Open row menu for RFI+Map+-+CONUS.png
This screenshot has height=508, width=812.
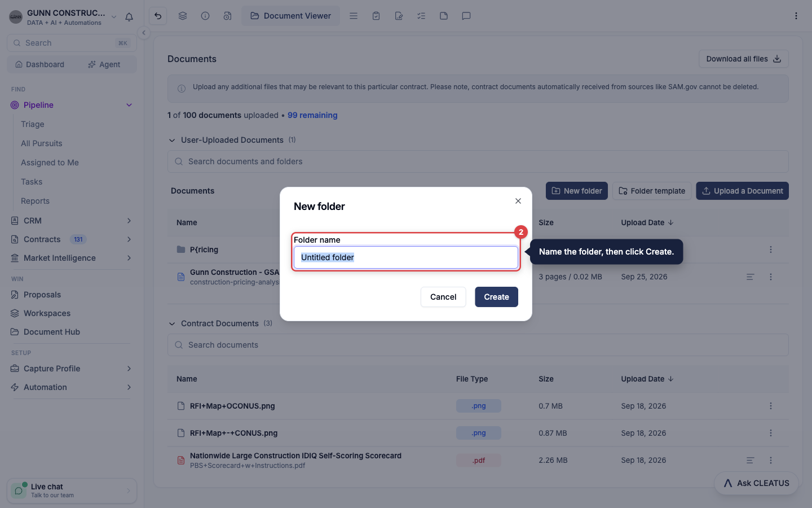pos(771,433)
